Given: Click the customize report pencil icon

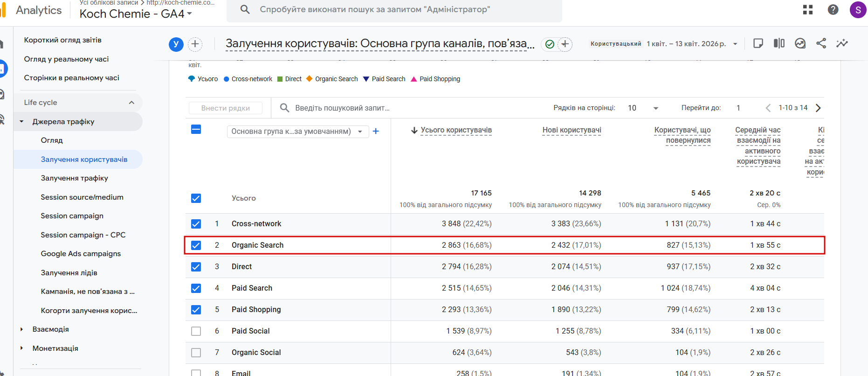Looking at the screenshot, I should (758, 43).
